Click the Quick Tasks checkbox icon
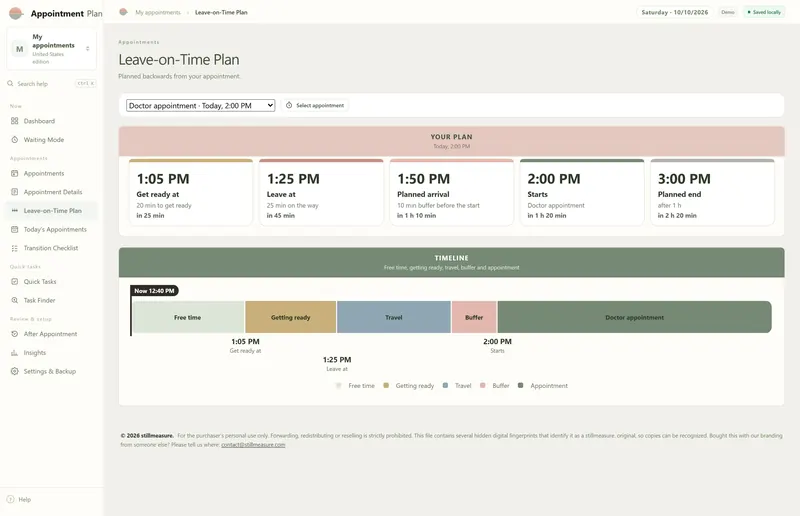800x516 pixels. point(14,281)
